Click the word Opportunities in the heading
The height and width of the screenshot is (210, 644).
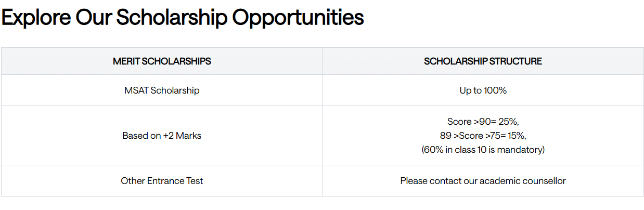[x=298, y=18]
